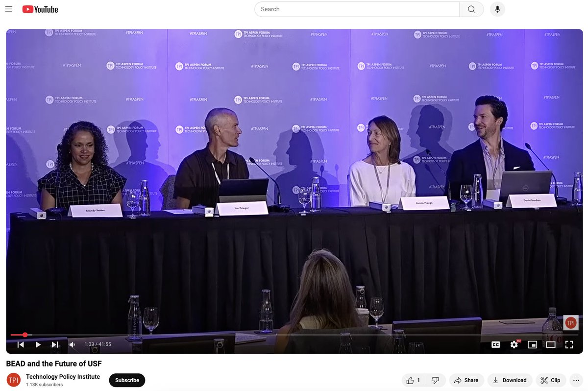Create a Clip of the video

coord(551,380)
